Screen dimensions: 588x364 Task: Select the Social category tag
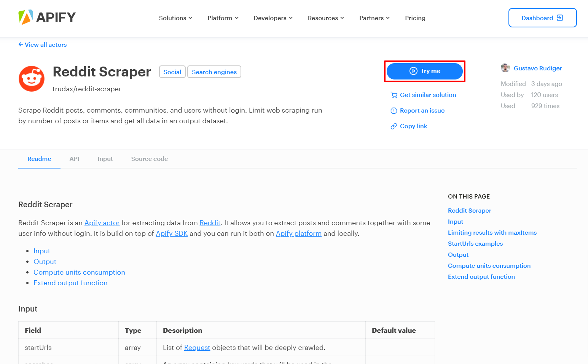(x=172, y=72)
